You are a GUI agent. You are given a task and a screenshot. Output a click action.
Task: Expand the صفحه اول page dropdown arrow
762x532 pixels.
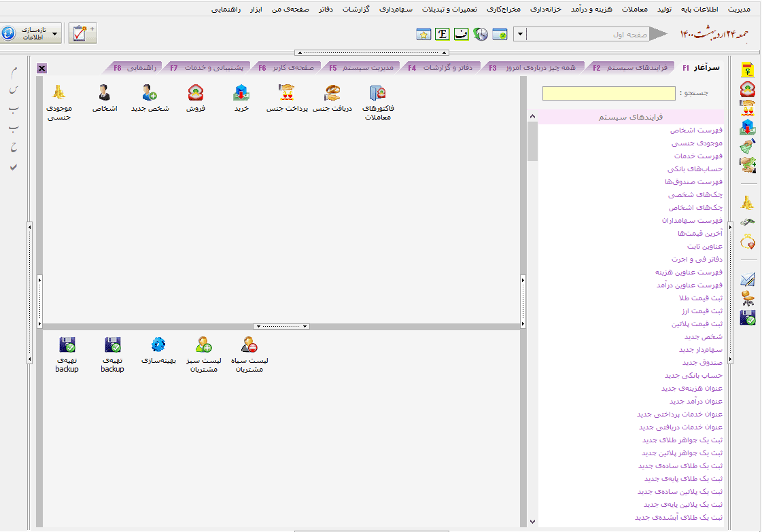tap(519, 34)
